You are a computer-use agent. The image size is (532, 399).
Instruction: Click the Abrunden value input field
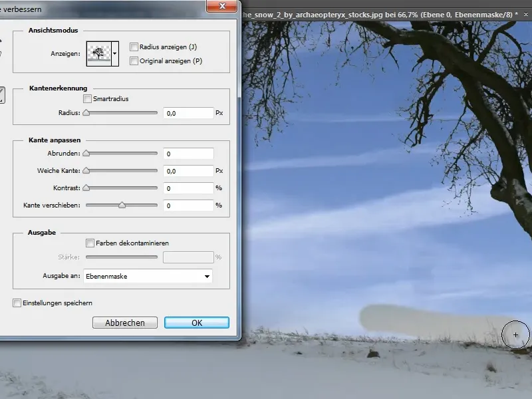pyautogui.click(x=188, y=154)
